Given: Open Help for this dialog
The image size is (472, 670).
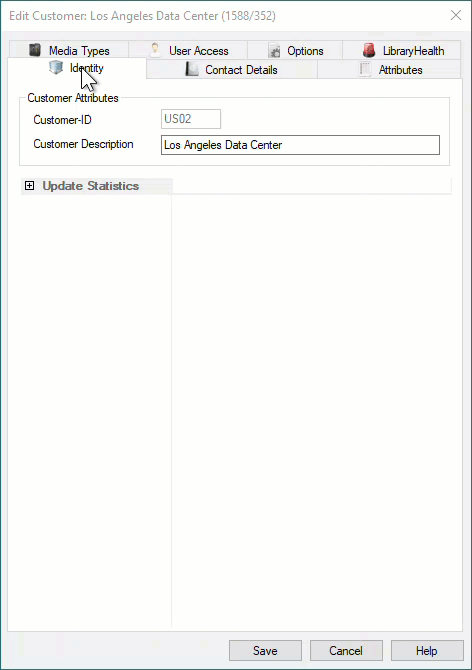Looking at the screenshot, I should pyautogui.click(x=427, y=650).
